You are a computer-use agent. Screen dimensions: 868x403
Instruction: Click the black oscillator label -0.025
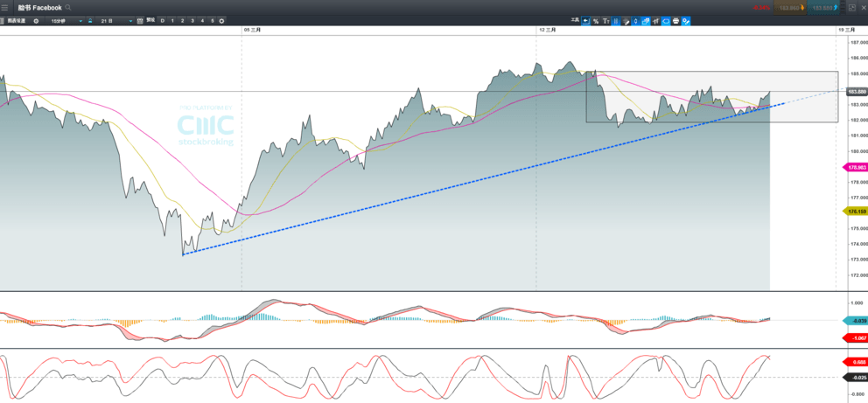[856, 378]
